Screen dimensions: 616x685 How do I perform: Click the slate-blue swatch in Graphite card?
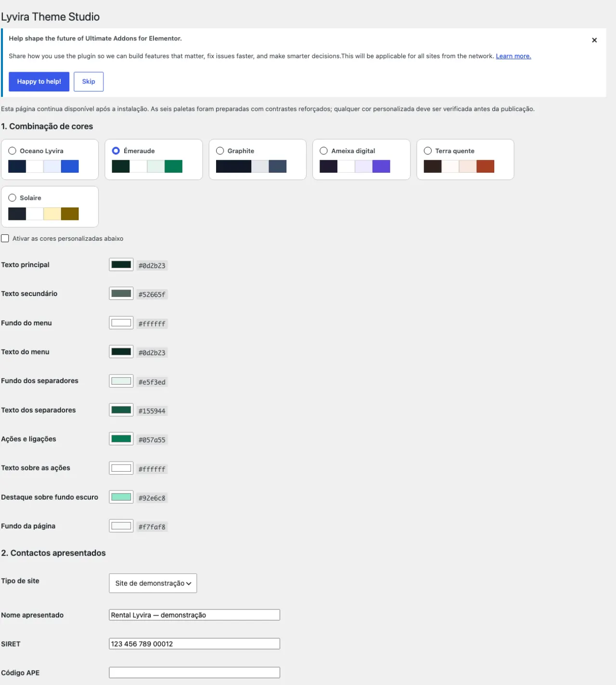tap(278, 166)
